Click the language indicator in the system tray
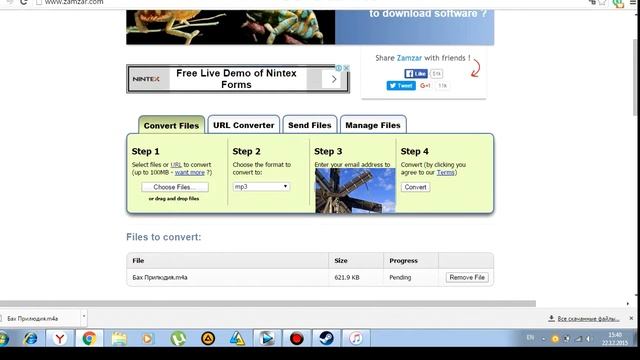The width and height of the screenshot is (640, 360). pos(530,338)
